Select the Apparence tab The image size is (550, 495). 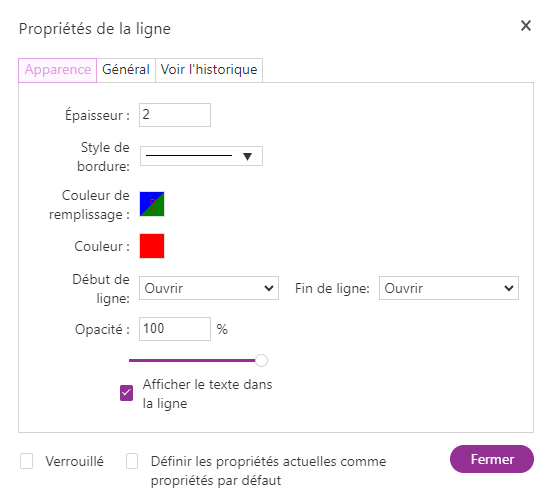(58, 70)
